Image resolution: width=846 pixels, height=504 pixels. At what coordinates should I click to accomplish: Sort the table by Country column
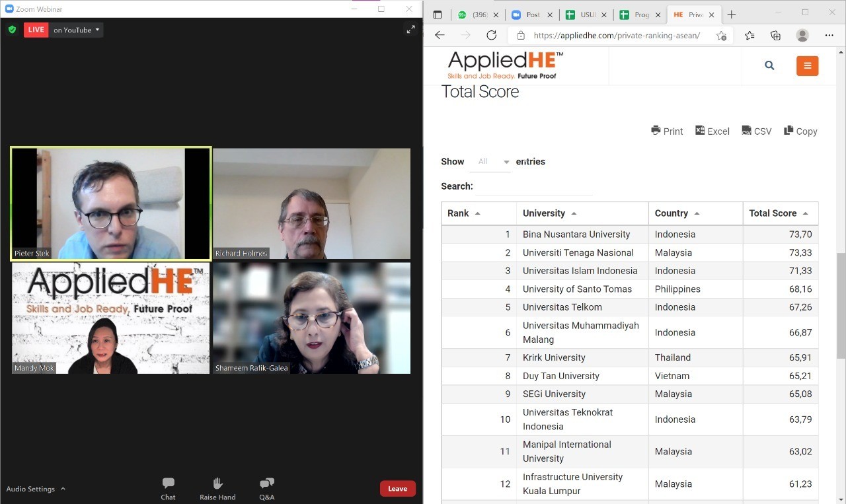tap(695, 213)
